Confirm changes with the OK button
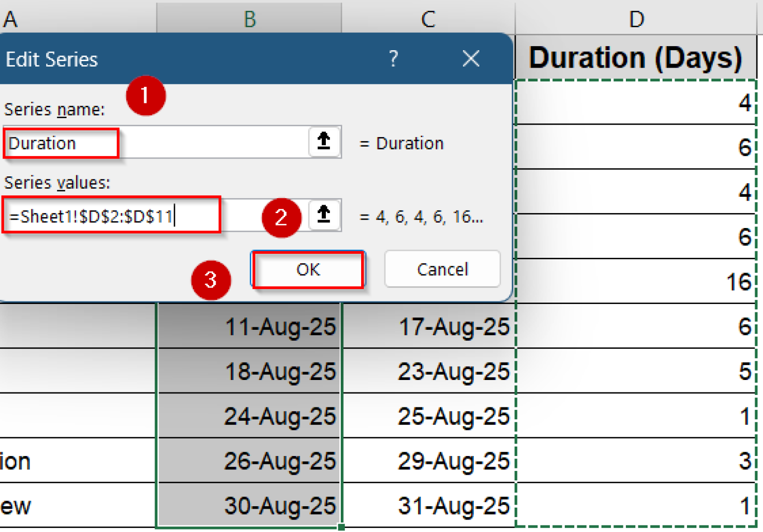The image size is (763, 532). [x=307, y=270]
